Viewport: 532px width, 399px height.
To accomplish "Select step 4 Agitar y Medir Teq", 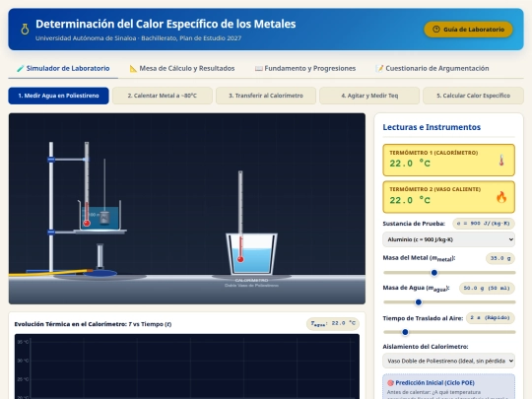I will coord(369,96).
